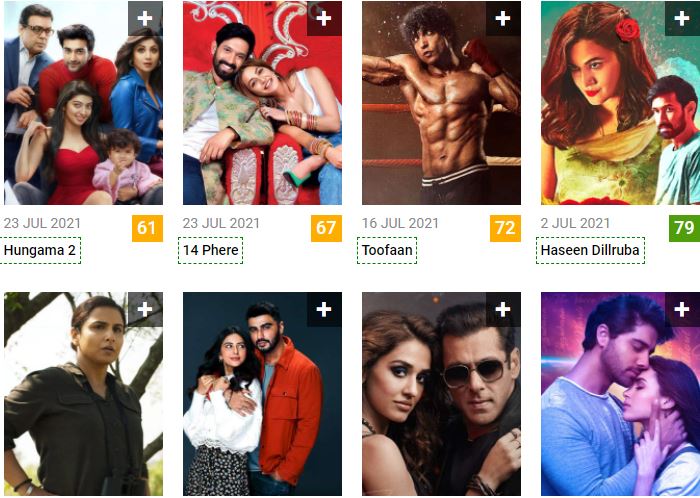The image size is (700, 498).
Task: Click plus icon on orange jacket couple poster
Action: coord(324,309)
